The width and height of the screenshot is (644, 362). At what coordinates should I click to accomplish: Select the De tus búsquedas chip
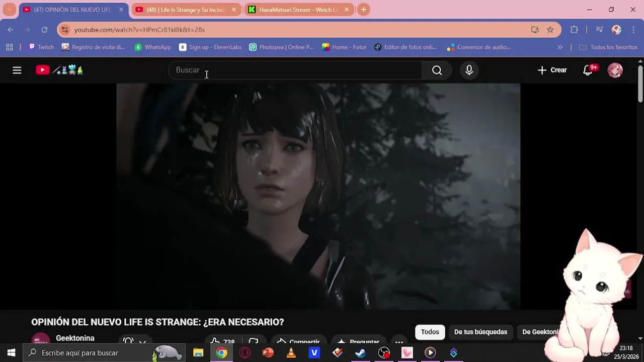point(480,332)
